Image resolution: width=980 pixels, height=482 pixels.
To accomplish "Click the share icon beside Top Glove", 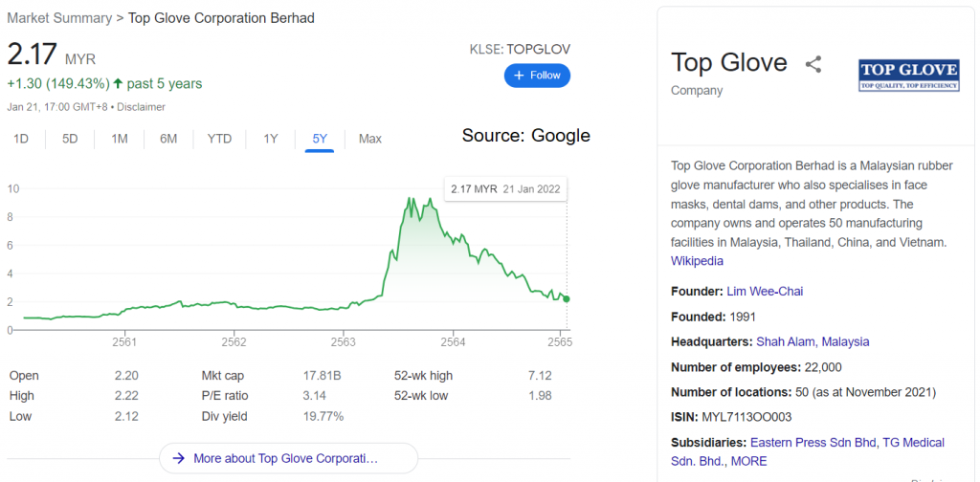I will pos(813,64).
